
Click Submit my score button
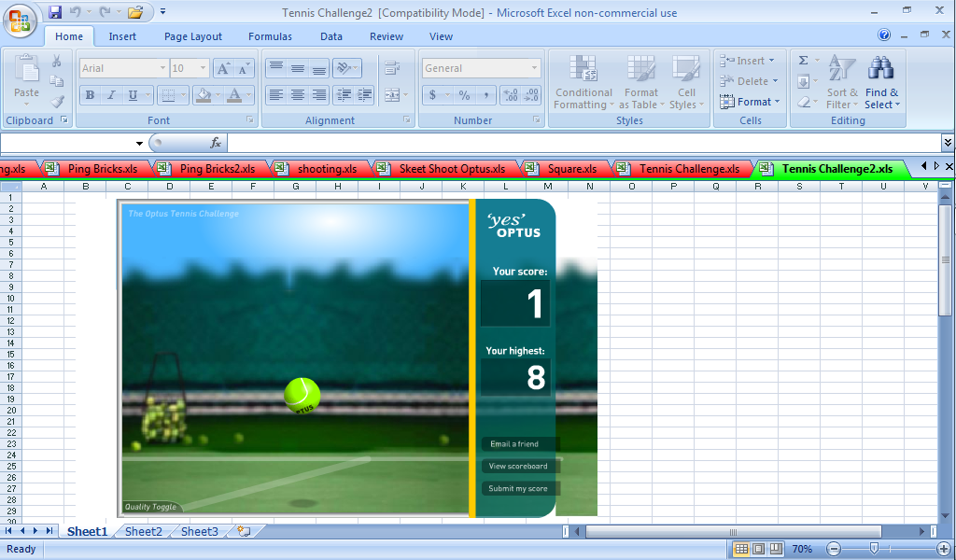[x=520, y=489]
